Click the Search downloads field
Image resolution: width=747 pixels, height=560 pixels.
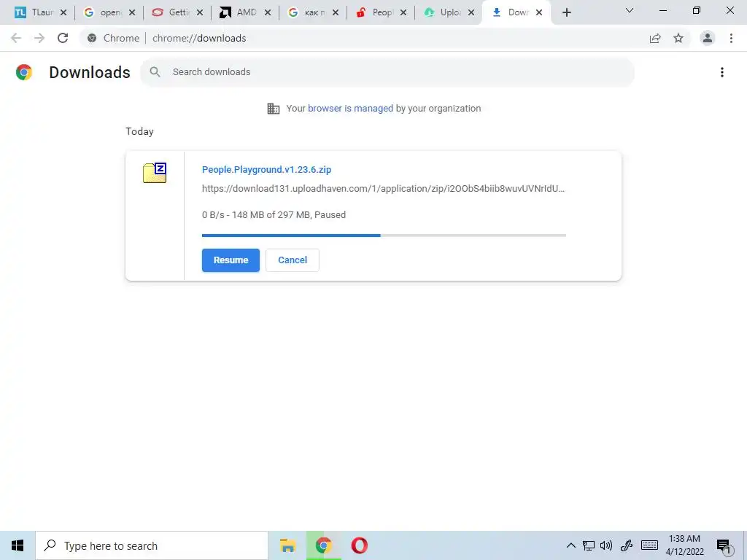click(x=387, y=72)
